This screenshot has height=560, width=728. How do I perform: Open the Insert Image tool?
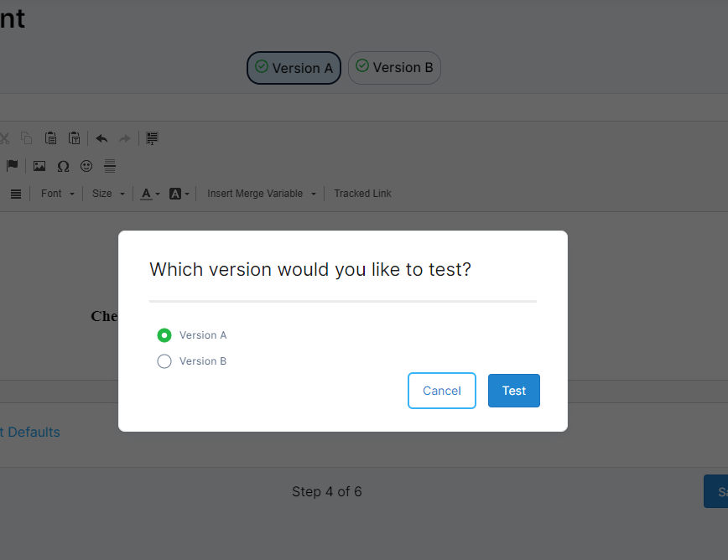click(x=39, y=166)
